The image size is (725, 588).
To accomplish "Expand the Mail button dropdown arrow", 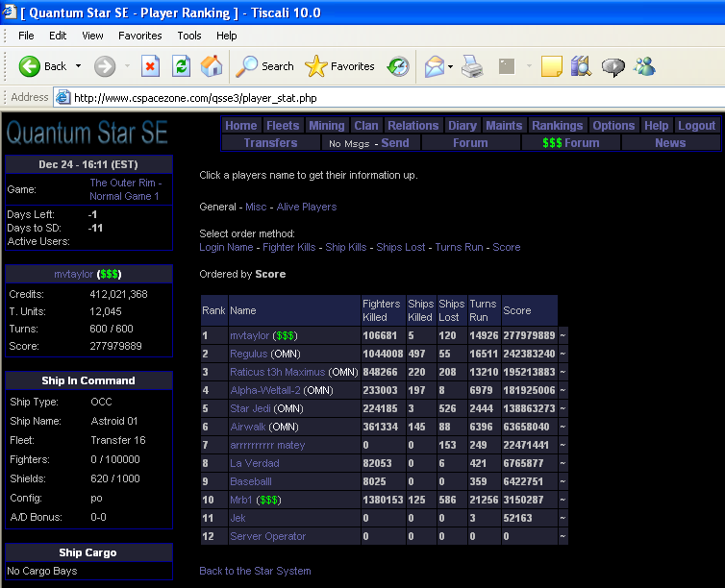I will [x=449, y=66].
